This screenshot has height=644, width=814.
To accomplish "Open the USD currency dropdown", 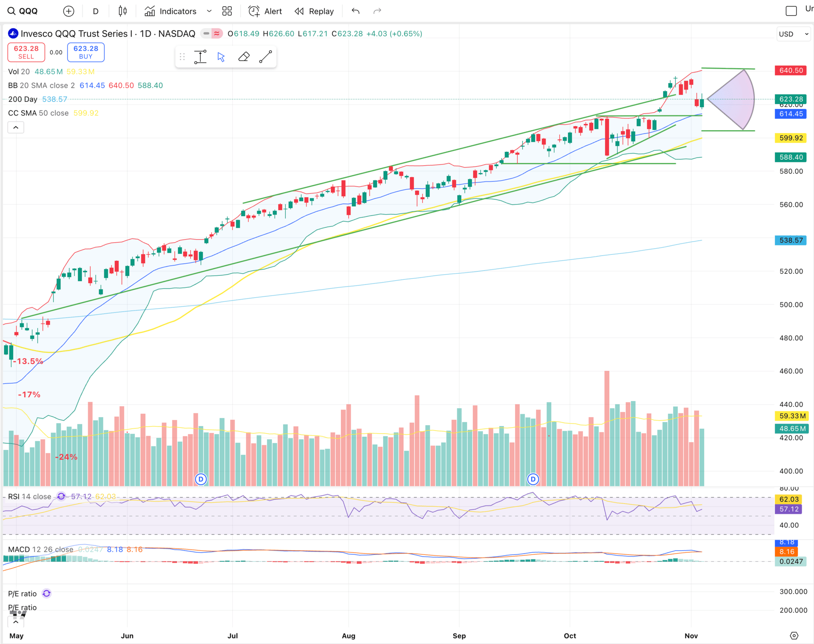I will point(793,34).
